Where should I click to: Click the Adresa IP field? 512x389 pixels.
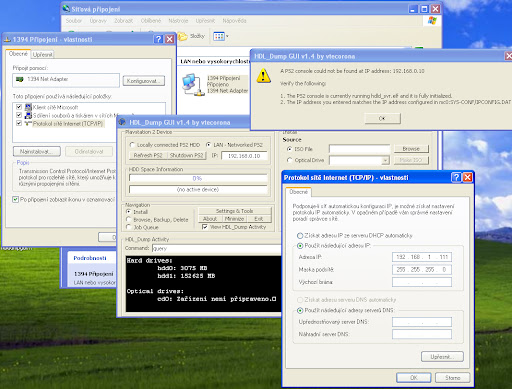pyautogui.click(x=422, y=257)
